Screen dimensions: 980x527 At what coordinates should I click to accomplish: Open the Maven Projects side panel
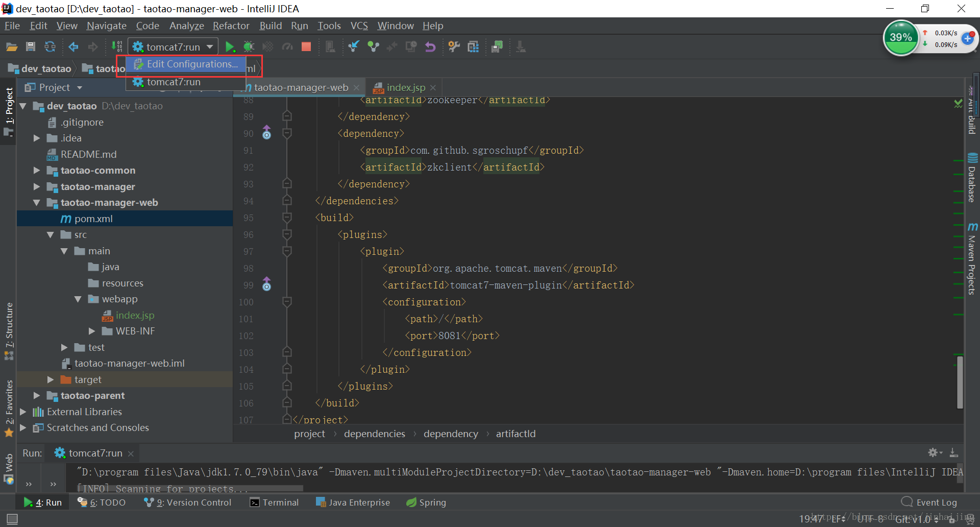coord(972,258)
